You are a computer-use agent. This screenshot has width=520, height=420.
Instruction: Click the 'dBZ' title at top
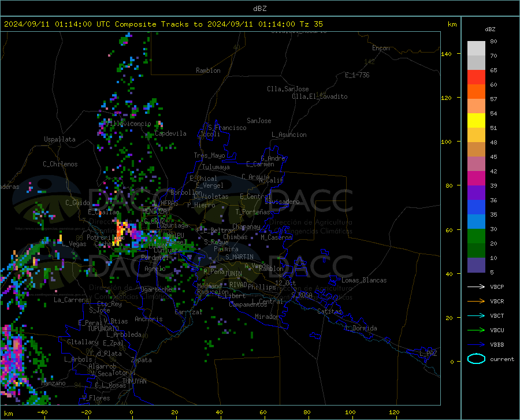[259, 9]
